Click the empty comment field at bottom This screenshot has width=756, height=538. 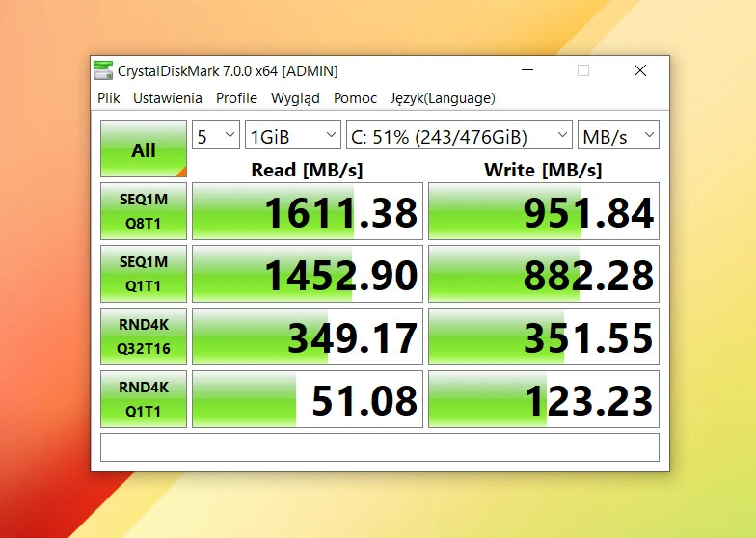point(379,447)
